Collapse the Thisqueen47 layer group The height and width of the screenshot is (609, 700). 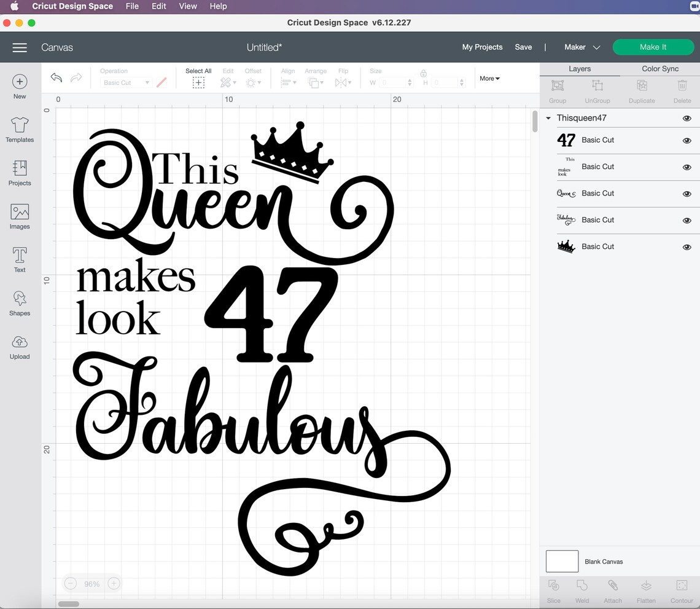tap(548, 118)
